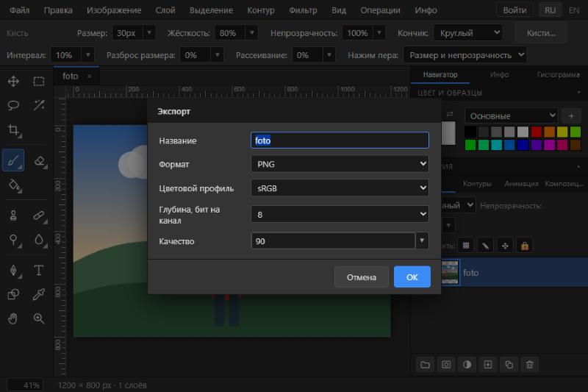
Task: Click the 41% zoom field
Action: pos(25,385)
